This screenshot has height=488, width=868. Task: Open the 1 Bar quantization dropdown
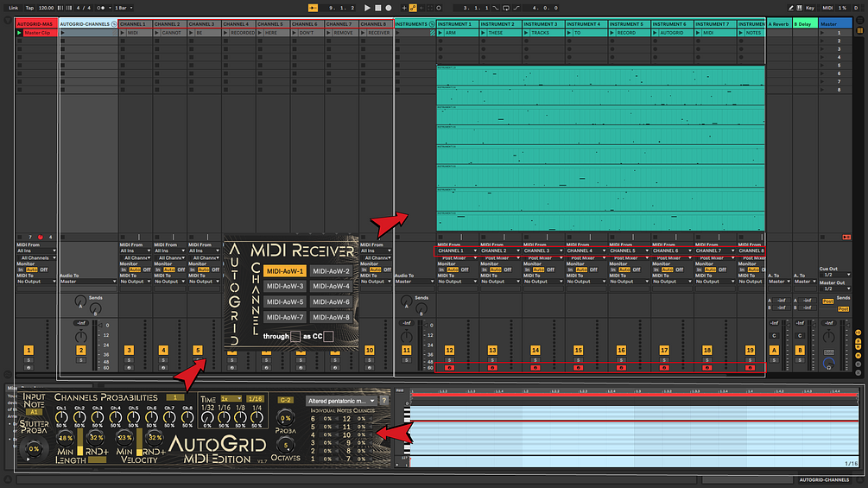pyautogui.click(x=124, y=8)
